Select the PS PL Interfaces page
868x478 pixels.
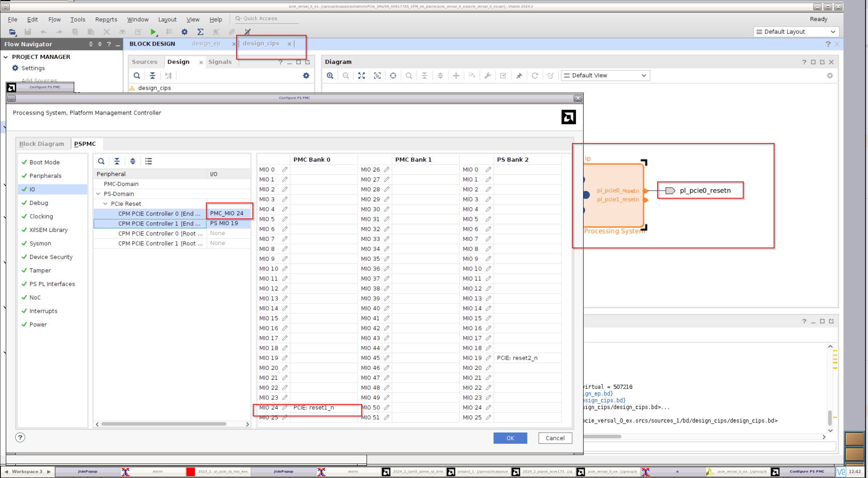pos(52,284)
